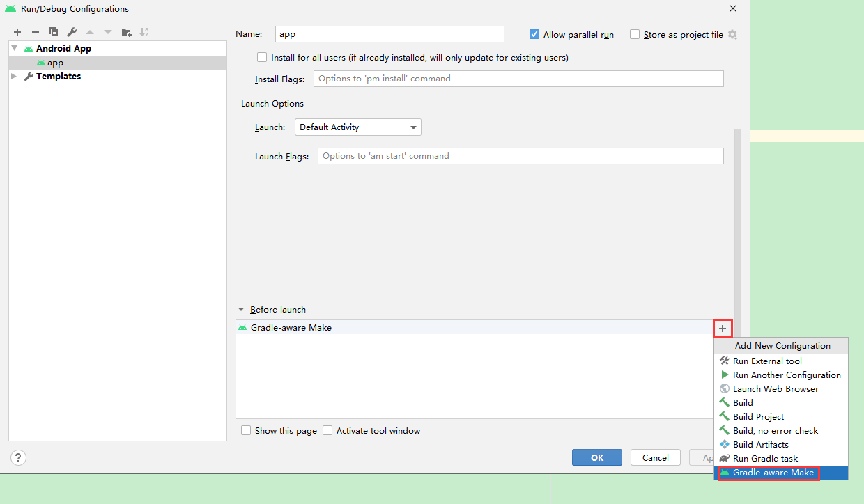Viewport: 864px width, 504px height.
Task: Remove the selected configuration using the minus icon
Action: (35, 31)
